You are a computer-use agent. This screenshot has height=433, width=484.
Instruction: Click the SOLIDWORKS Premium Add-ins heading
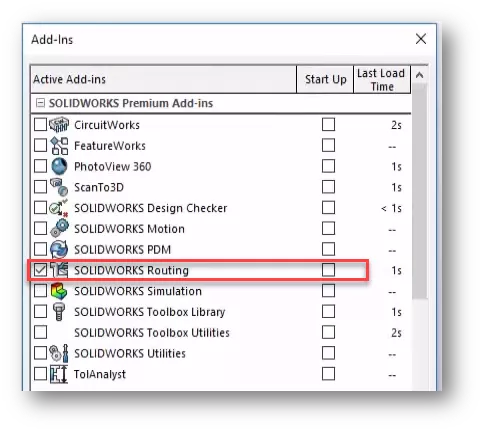click(x=131, y=103)
